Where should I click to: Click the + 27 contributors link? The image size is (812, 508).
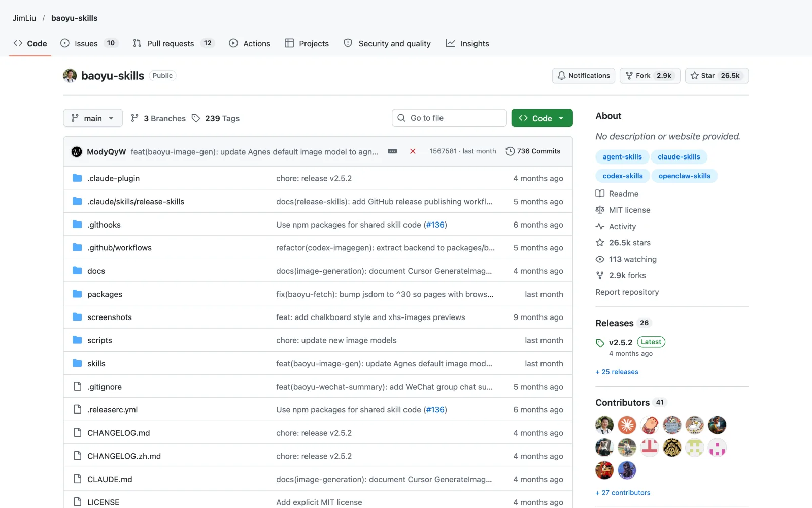click(x=623, y=493)
